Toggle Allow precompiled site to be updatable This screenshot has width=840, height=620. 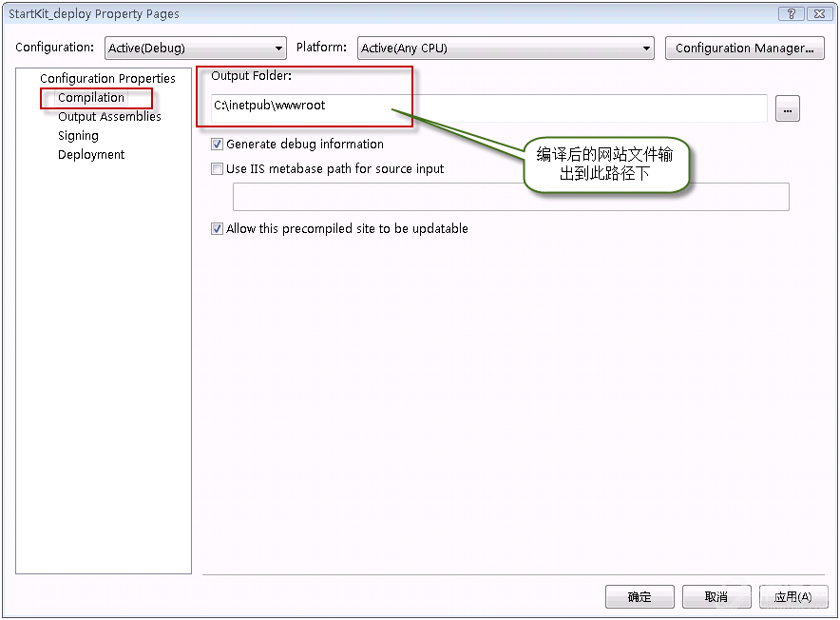(x=218, y=229)
